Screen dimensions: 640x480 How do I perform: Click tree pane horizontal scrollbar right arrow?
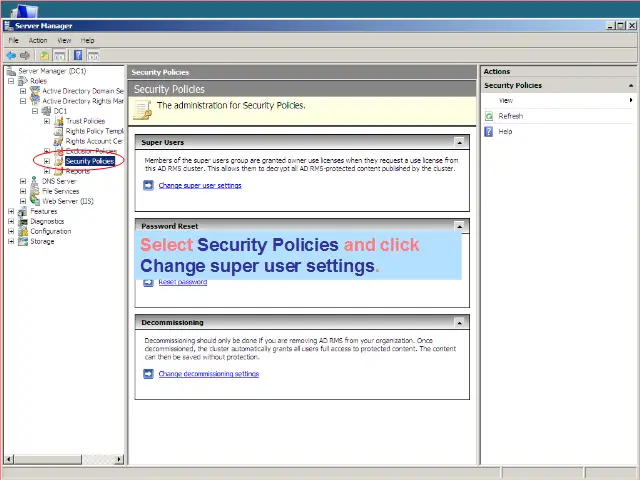[x=119, y=459]
